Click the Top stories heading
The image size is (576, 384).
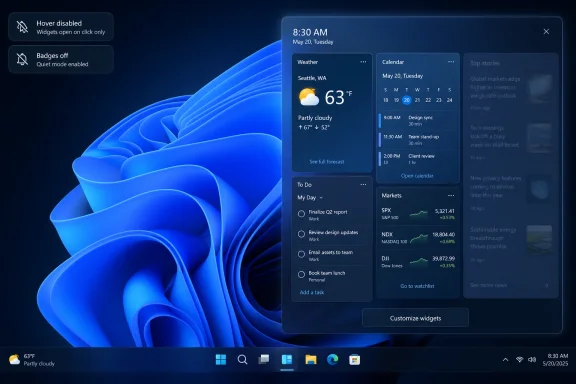(485, 63)
